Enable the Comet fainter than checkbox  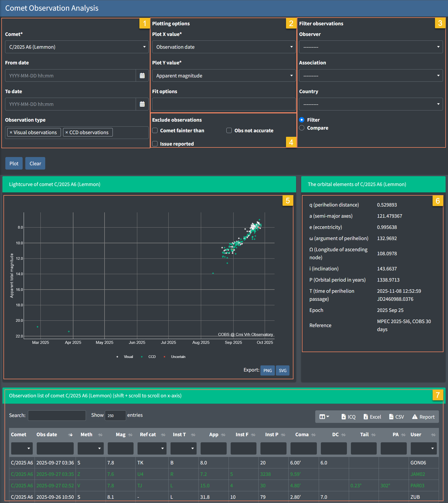[x=155, y=130]
